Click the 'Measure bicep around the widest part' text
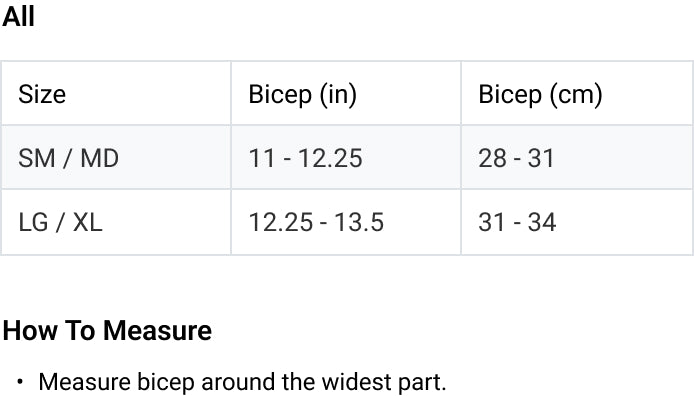Image resolution: width=694 pixels, height=396 pixels. [x=242, y=382]
